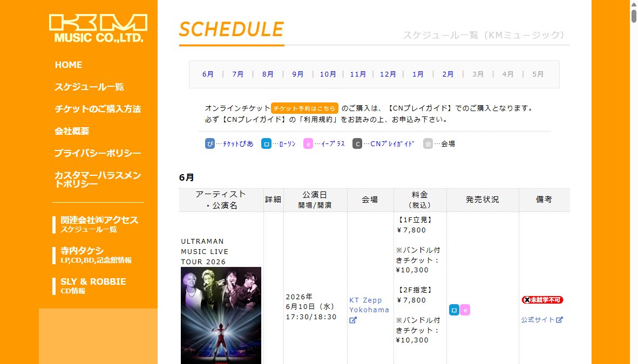Open 関連会社㈱アクセス schedule link
The image size is (638, 364).
coord(99,224)
